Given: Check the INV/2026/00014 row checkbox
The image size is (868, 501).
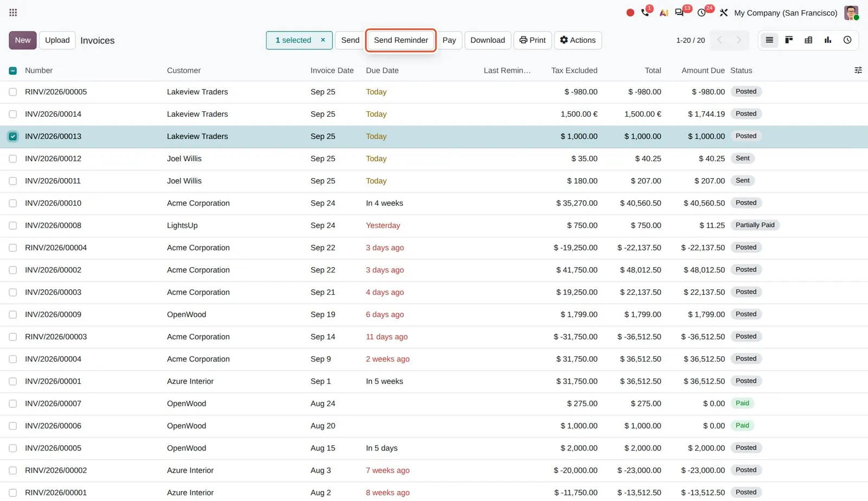Looking at the screenshot, I should tap(13, 115).
